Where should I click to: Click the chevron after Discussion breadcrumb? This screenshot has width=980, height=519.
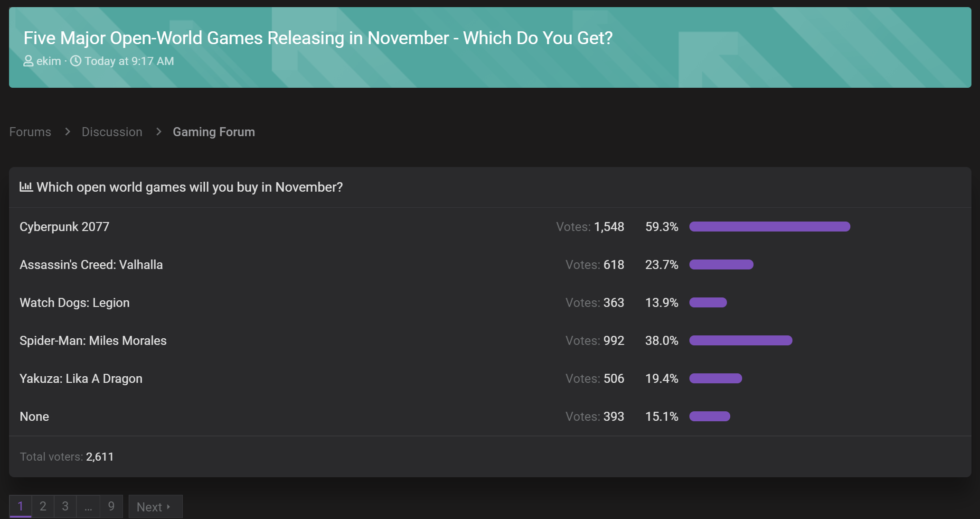point(159,131)
